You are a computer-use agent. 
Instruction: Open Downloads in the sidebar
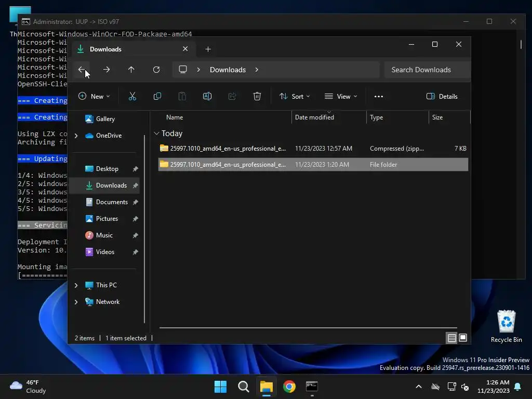point(111,185)
